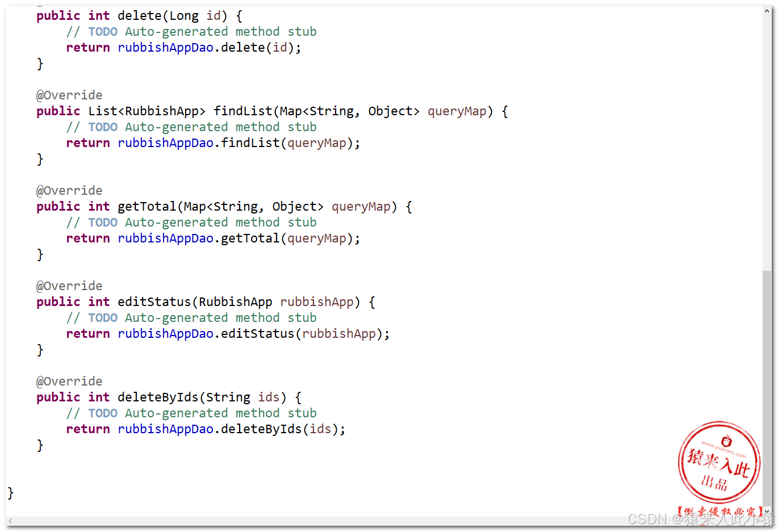
Task: Click 'getTotal(Map<String, Object> queryMap)' signature
Action: [x=257, y=207]
